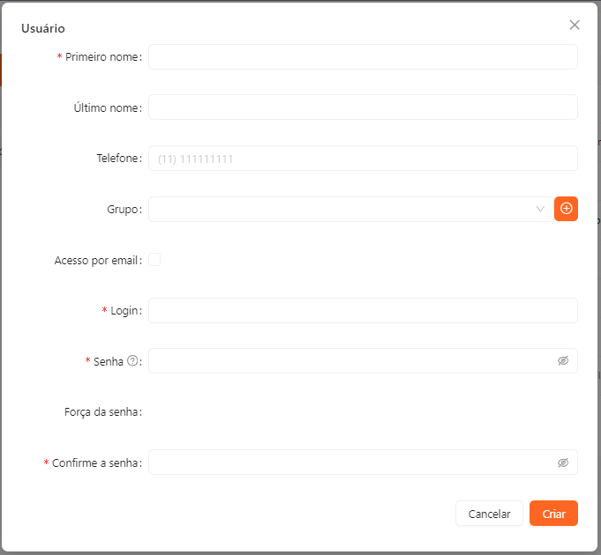Select the Telefone input field
This screenshot has width=601, height=555.
tap(363, 158)
